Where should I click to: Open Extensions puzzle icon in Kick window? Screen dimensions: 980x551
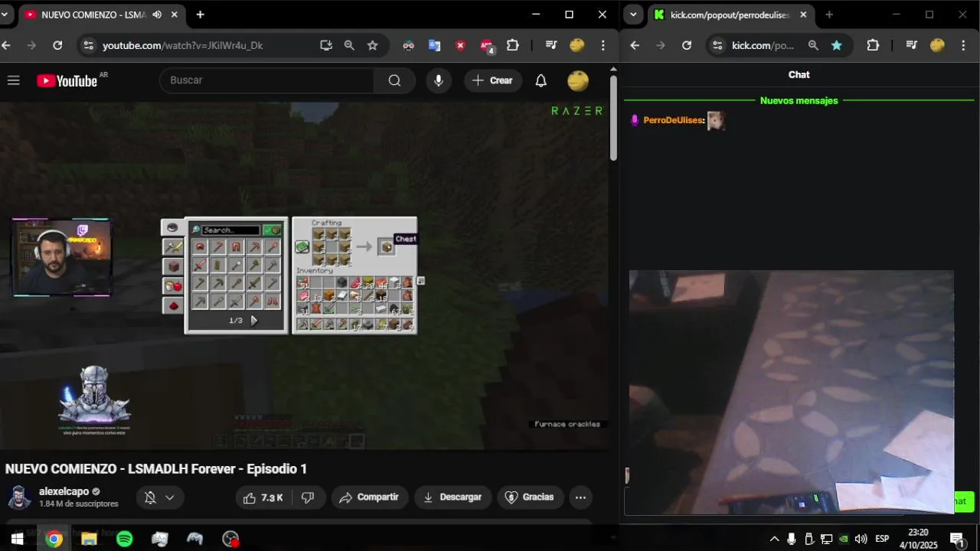pos(873,45)
